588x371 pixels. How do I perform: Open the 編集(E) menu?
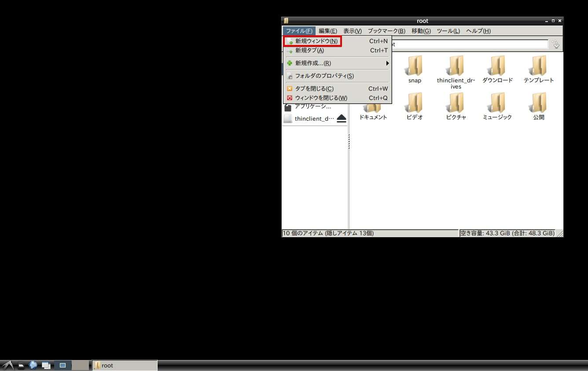click(x=328, y=31)
